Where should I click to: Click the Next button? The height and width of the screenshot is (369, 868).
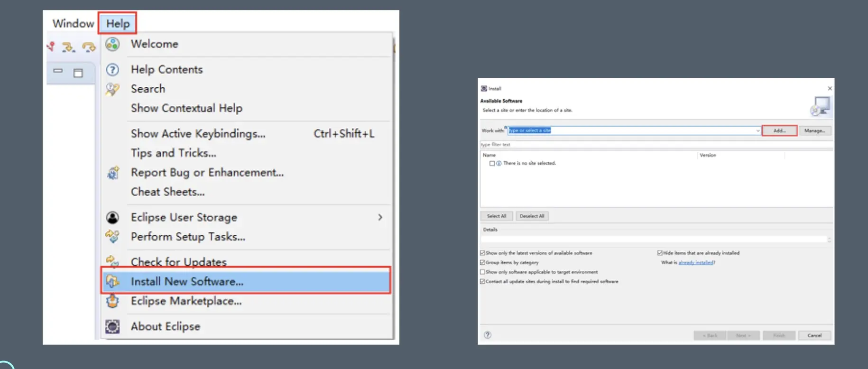pos(743,335)
